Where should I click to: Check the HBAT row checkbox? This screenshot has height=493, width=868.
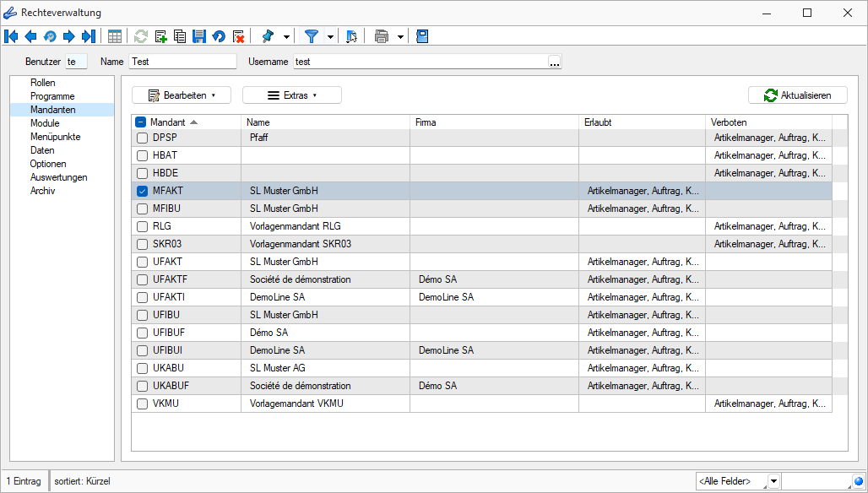tap(142, 155)
